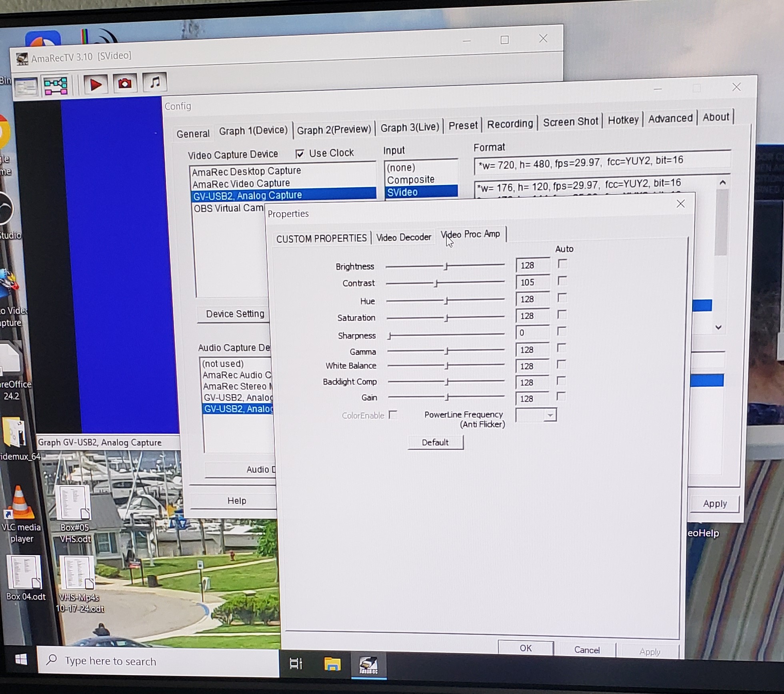
Task: Click AmaRecTV taskbar icon
Action: (368, 665)
